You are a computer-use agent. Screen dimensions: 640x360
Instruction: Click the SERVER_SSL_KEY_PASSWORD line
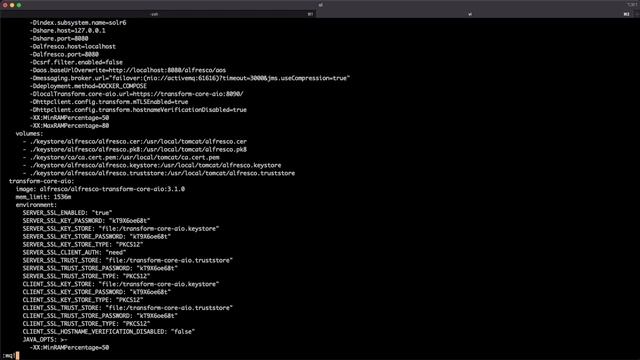tap(87, 221)
